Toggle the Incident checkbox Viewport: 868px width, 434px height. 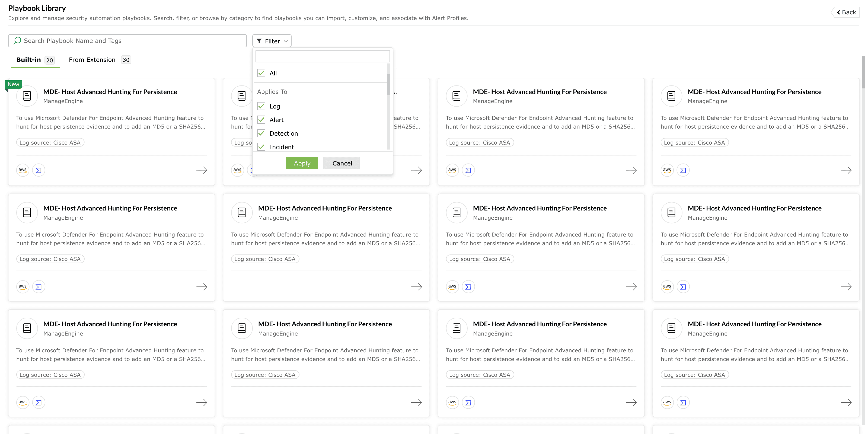pyautogui.click(x=261, y=146)
